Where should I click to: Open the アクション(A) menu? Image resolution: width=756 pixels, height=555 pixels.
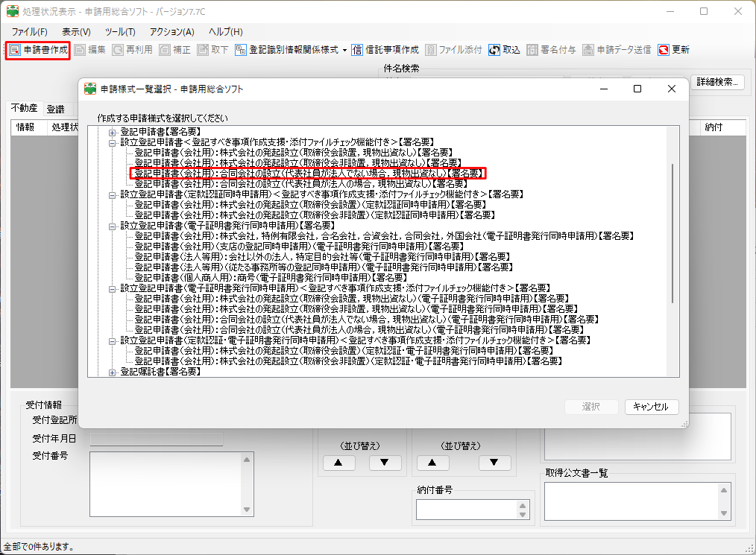tap(171, 32)
